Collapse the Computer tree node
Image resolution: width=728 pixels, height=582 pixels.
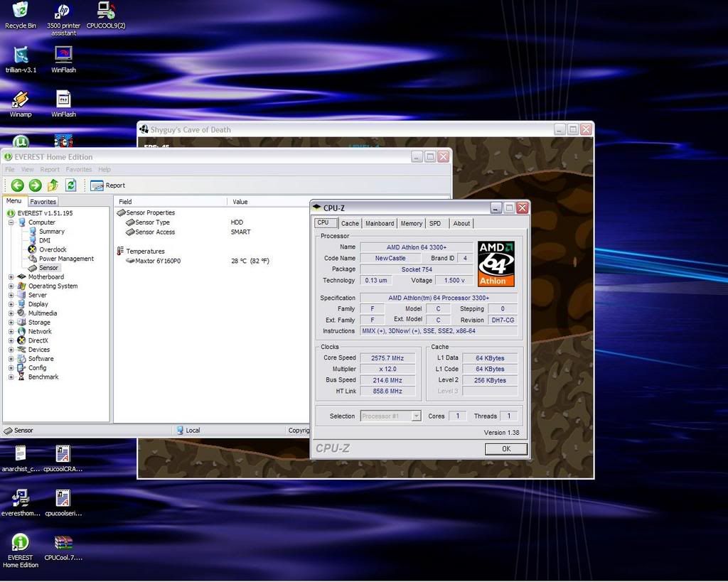[x=11, y=222]
